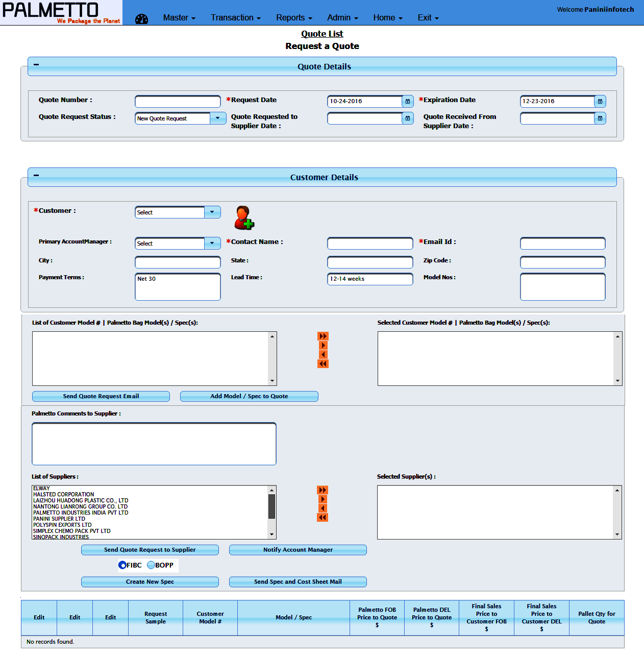Go to the Quote List link
Viewport: 644px width, 658px height.
[x=322, y=34]
